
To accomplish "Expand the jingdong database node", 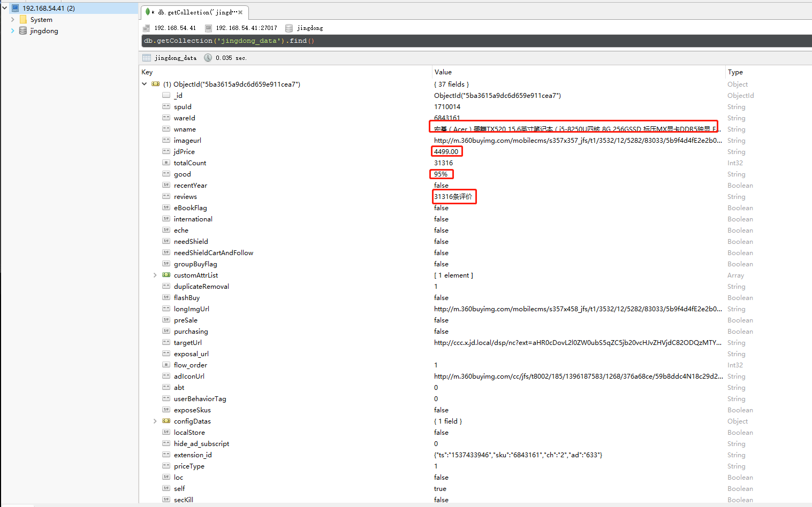I will (13, 30).
